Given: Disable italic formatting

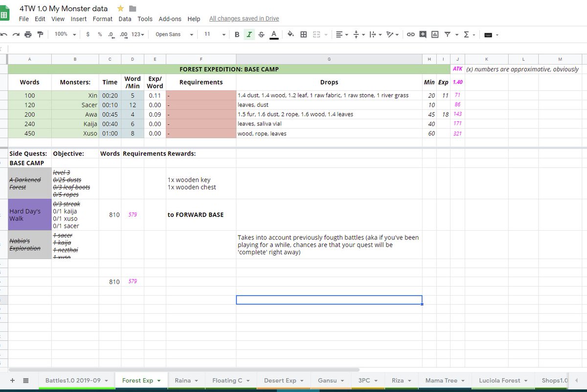Looking at the screenshot, I should 249,34.
